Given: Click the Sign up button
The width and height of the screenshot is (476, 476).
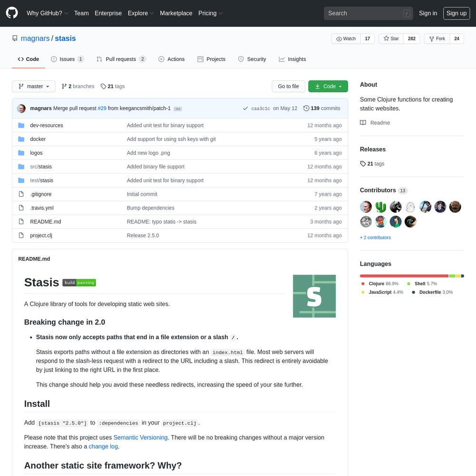Looking at the screenshot, I should click(456, 13).
